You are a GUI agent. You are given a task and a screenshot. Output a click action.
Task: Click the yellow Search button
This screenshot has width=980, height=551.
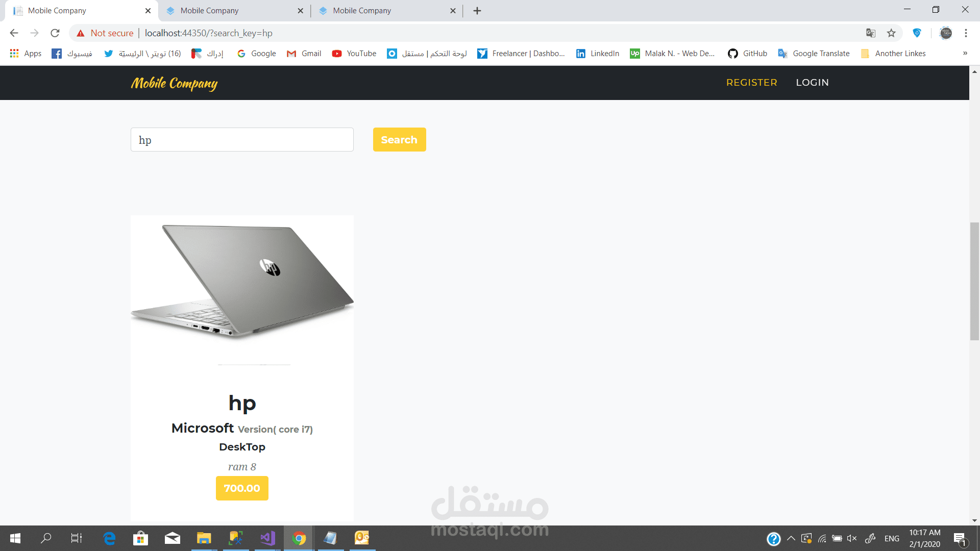click(399, 140)
